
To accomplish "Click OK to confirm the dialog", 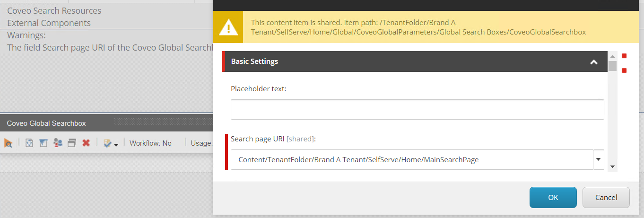I will (x=553, y=198).
